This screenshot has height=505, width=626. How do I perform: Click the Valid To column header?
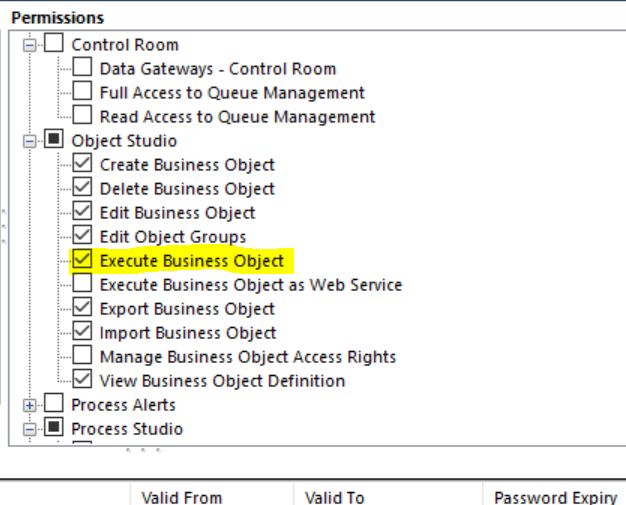[x=334, y=497]
